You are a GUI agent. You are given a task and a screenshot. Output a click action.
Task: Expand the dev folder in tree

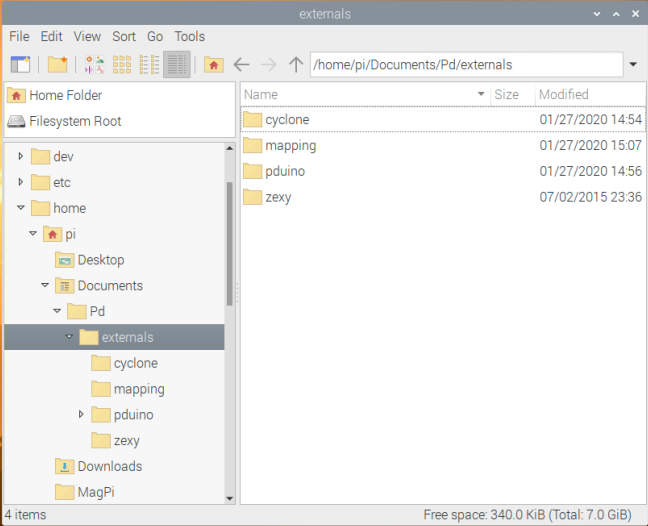coord(21,156)
